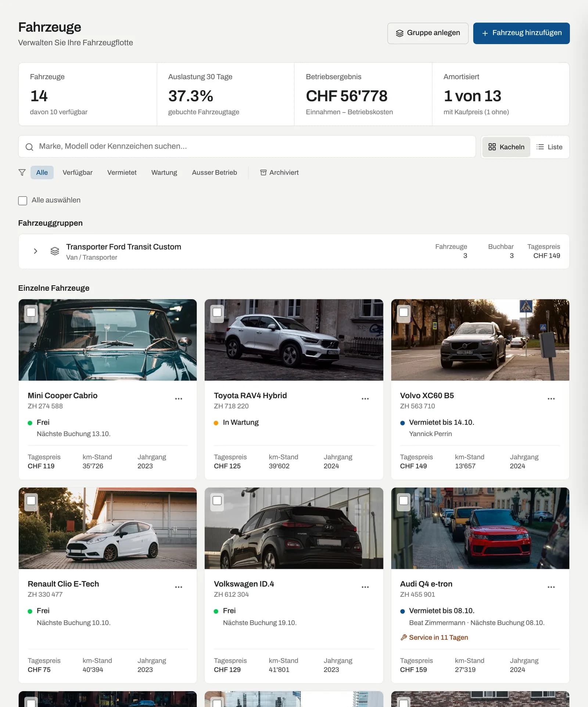Screen dimensions: 588x707
Task: Select the Renault Clio E-Tech checkbox
Action: tap(31, 500)
